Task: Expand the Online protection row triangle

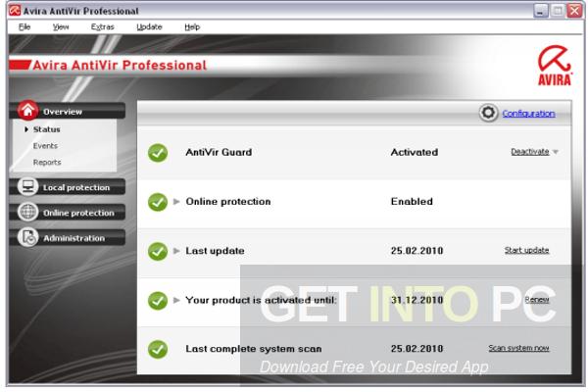Action: (177, 202)
